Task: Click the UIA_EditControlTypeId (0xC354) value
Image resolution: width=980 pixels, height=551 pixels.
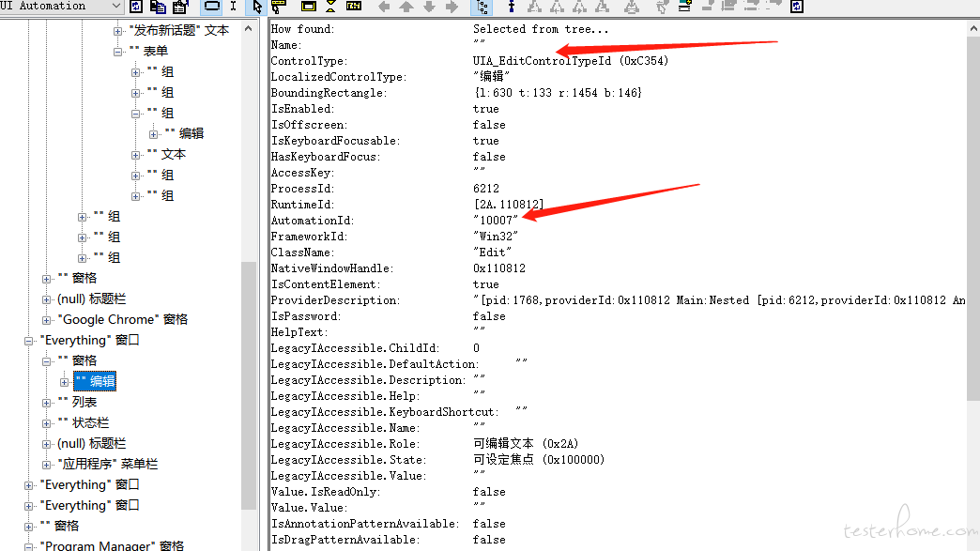Action: (x=571, y=61)
